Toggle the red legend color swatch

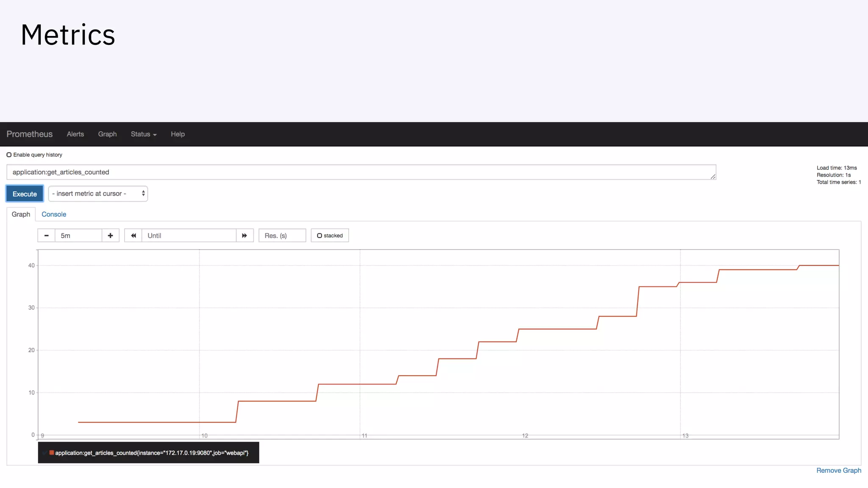52,453
